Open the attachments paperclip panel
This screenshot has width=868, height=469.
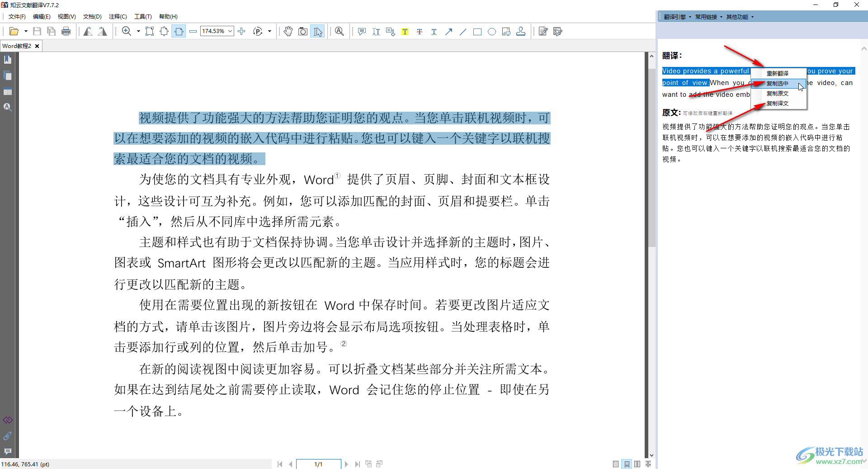(x=8, y=436)
